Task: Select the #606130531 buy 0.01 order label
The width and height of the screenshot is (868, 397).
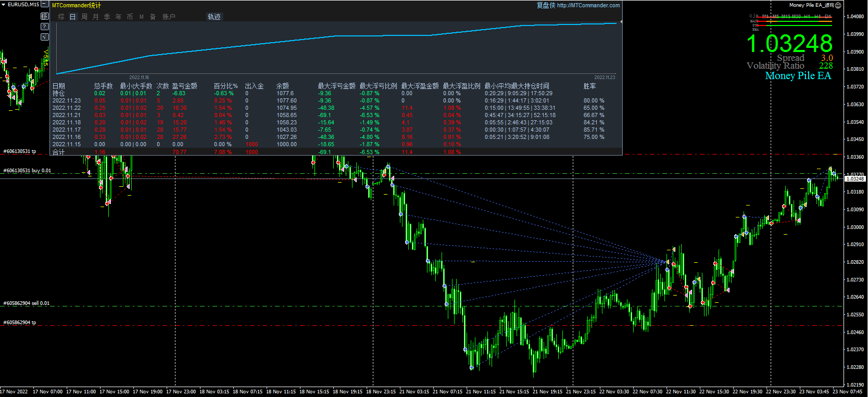Action: 27,171
